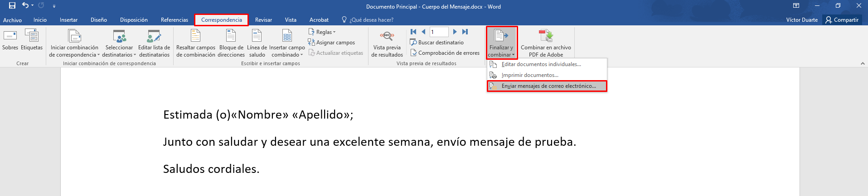
Task: Open Seleccionar destinatarios dropdown
Action: click(x=119, y=43)
